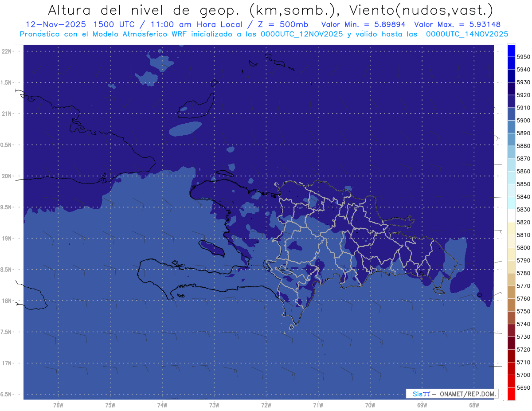
Task: Click the 'Valor Min. = 5.89894' text
Action: pos(364,24)
